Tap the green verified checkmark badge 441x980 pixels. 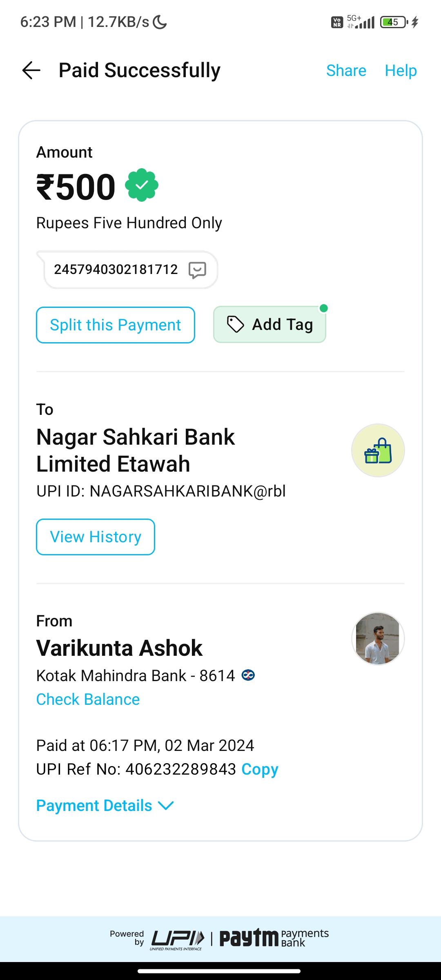pyautogui.click(x=142, y=185)
